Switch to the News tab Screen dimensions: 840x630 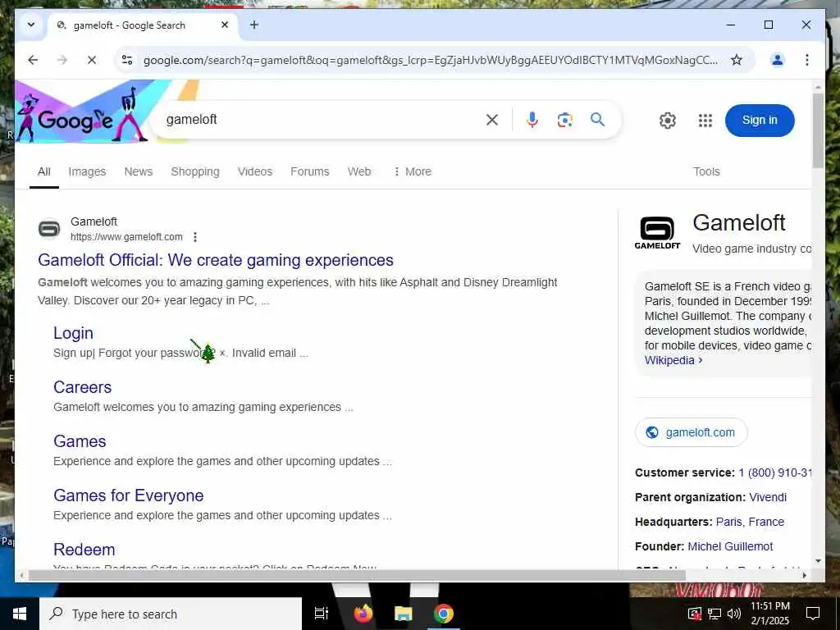point(138,171)
